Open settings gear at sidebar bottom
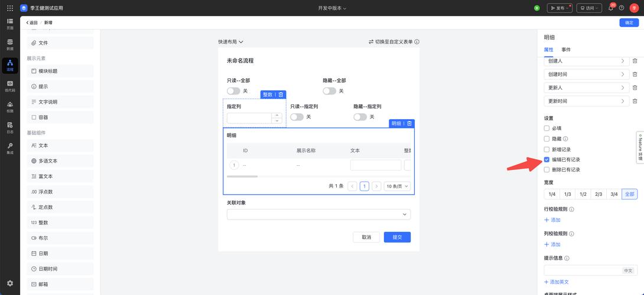 point(10,283)
